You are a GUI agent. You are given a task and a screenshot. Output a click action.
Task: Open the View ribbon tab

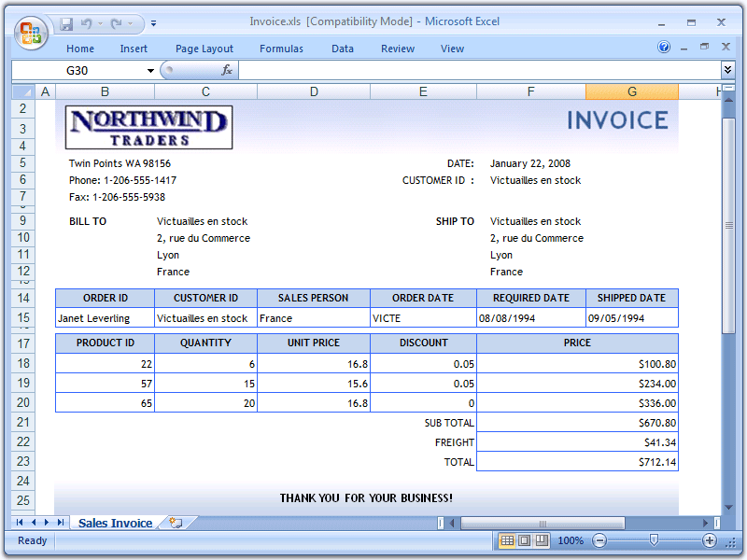pyautogui.click(x=452, y=49)
